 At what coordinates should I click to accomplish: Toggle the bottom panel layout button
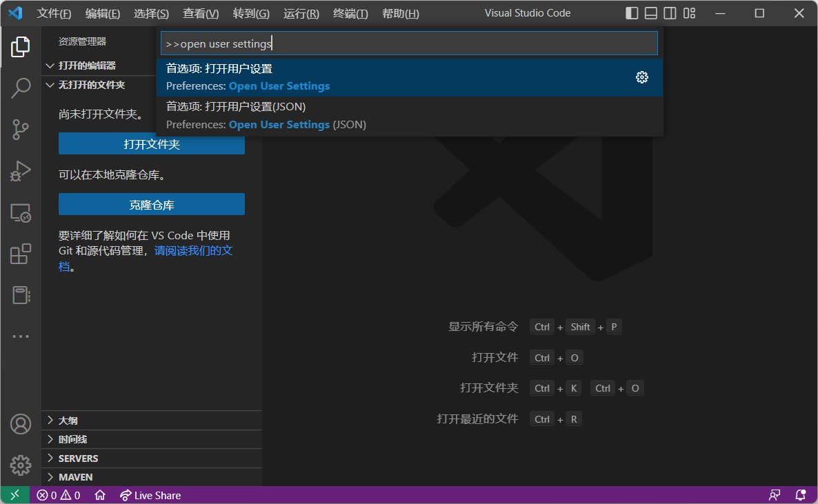[651, 13]
